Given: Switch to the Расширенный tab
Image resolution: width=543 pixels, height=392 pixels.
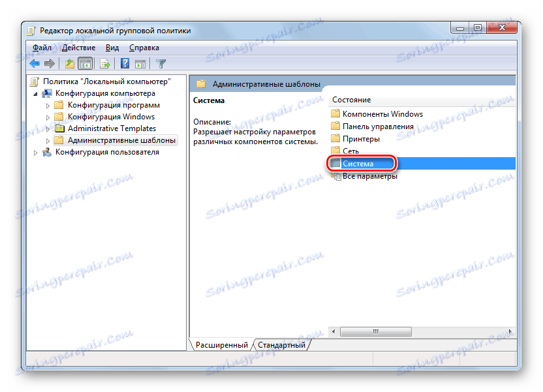Looking at the screenshot, I should point(222,345).
